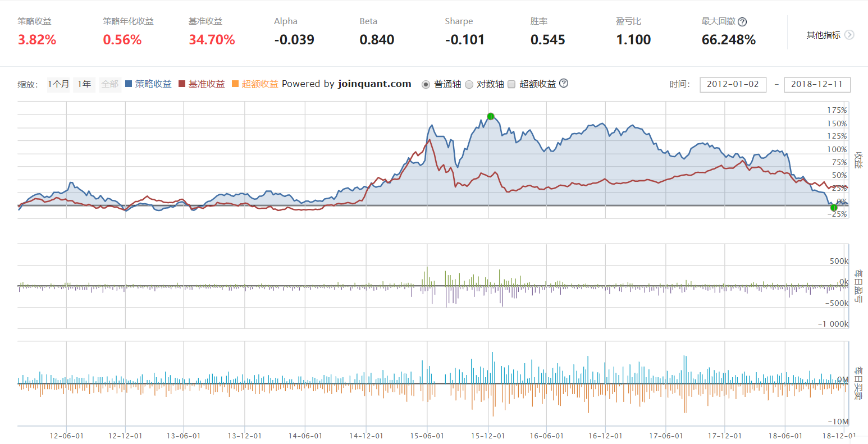This screenshot has height=444, width=868.
Task: Click the -1 000k label on 每日盈亏 chart
Action: pos(833,324)
